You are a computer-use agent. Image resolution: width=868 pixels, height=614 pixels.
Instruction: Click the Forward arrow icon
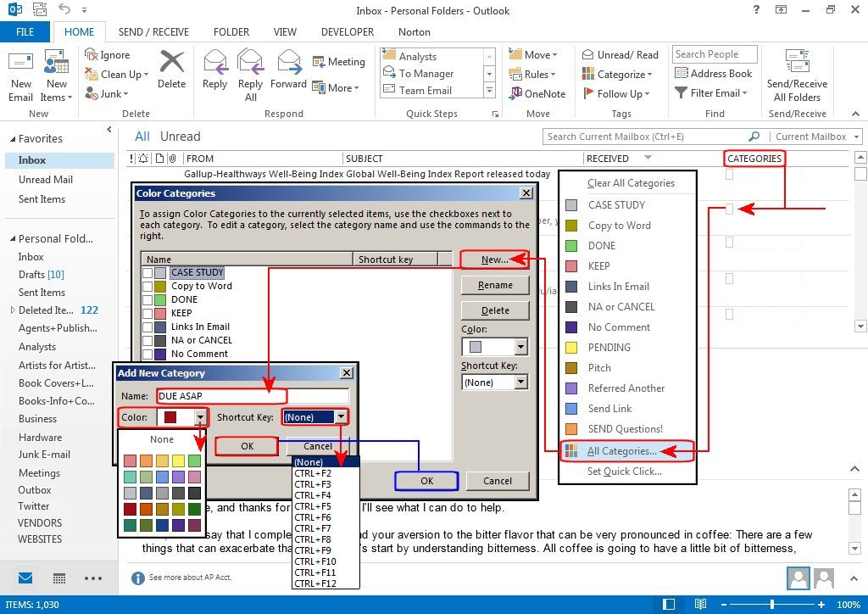pos(288,65)
